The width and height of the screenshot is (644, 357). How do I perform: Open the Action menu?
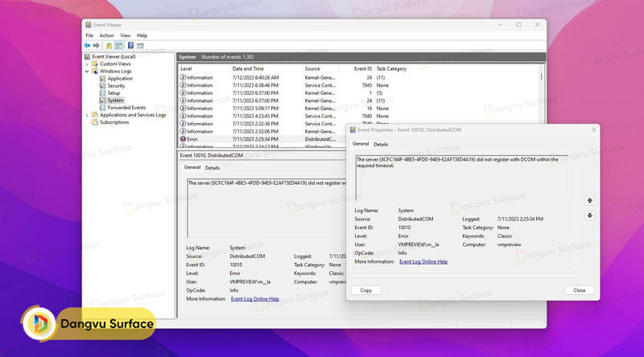[107, 35]
